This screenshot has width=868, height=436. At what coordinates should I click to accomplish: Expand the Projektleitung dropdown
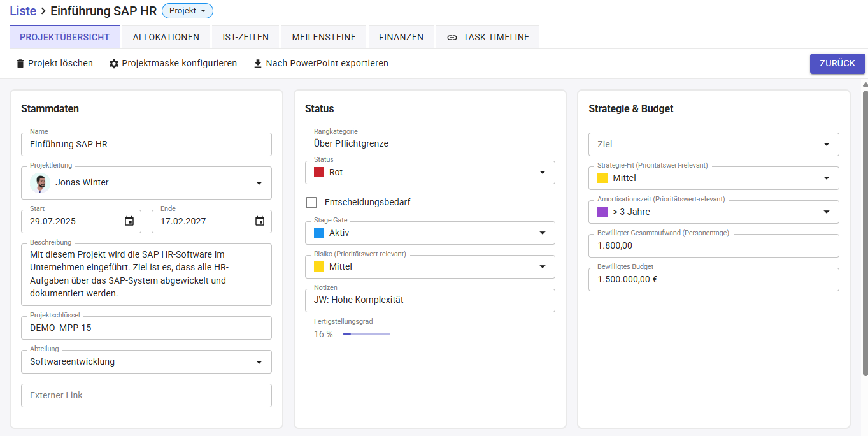[x=259, y=183]
